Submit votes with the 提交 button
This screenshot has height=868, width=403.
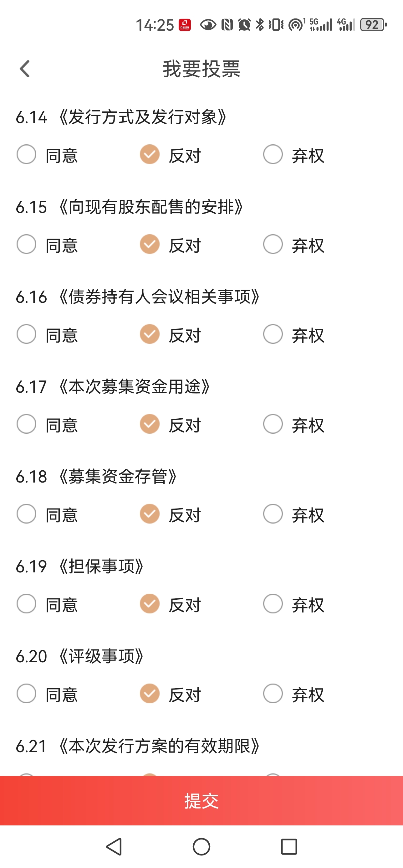coord(201,801)
